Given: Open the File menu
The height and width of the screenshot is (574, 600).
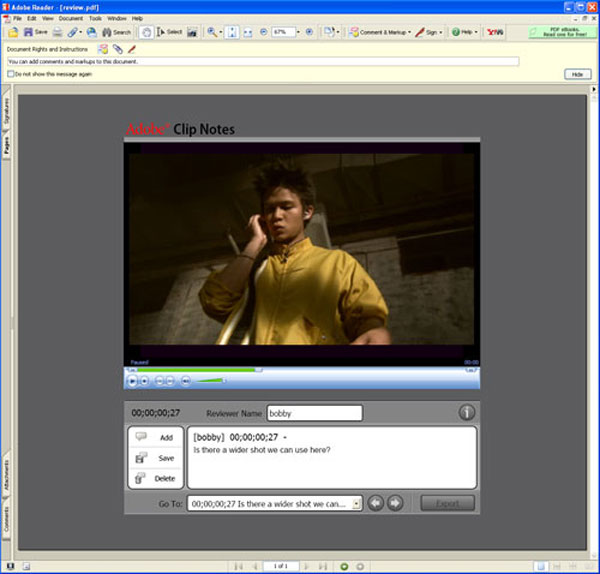Looking at the screenshot, I should click(17, 18).
